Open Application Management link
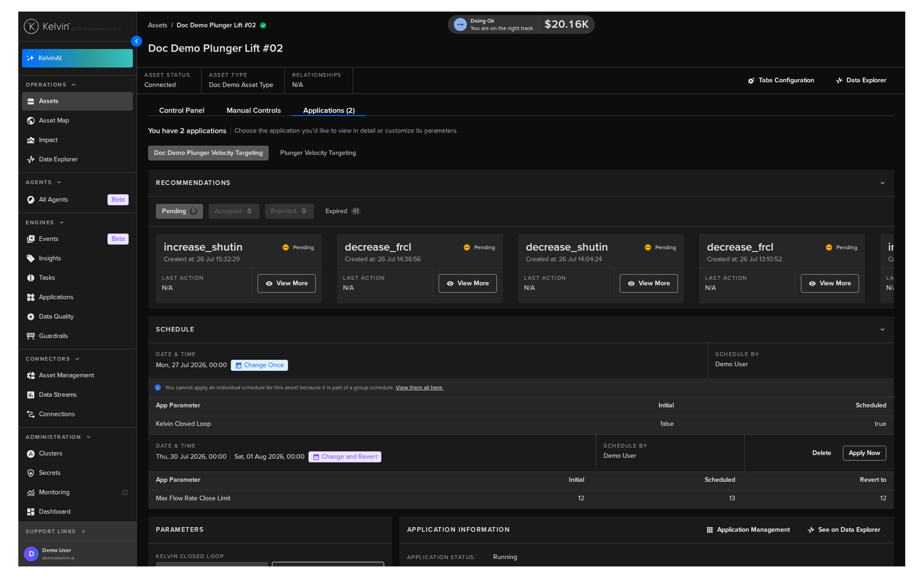 pyautogui.click(x=748, y=530)
